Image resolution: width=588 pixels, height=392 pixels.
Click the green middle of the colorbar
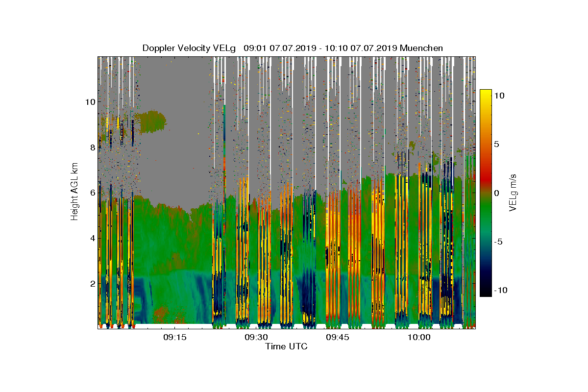[x=486, y=208]
